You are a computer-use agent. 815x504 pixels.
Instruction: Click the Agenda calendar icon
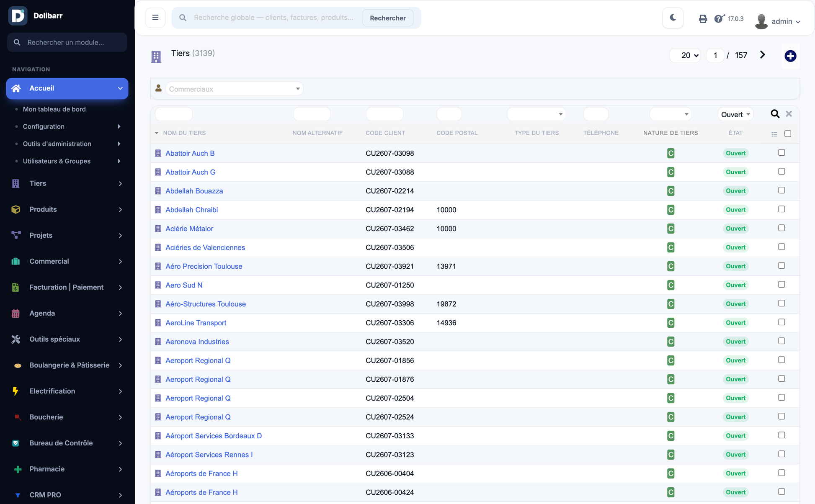point(16,313)
